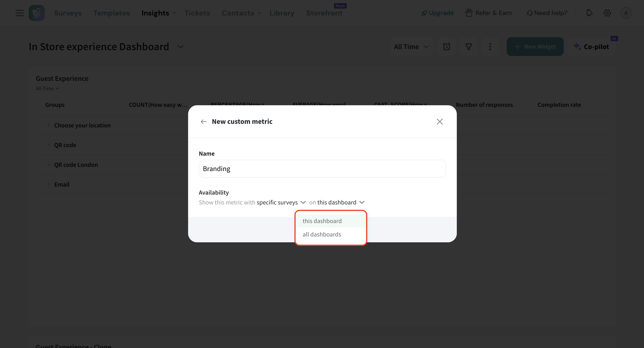Open the Co-pilot AI button
The image size is (644, 348).
[592, 47]
